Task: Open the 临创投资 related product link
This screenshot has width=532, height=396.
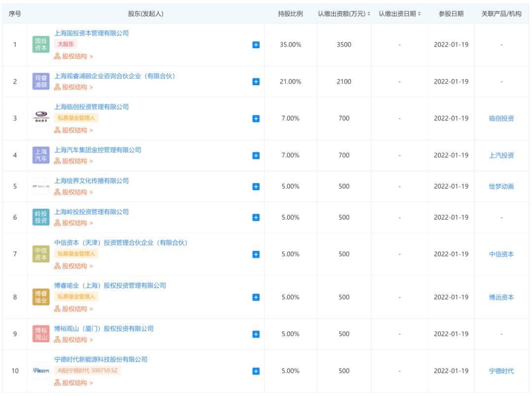Action: [x=501, y=119]
